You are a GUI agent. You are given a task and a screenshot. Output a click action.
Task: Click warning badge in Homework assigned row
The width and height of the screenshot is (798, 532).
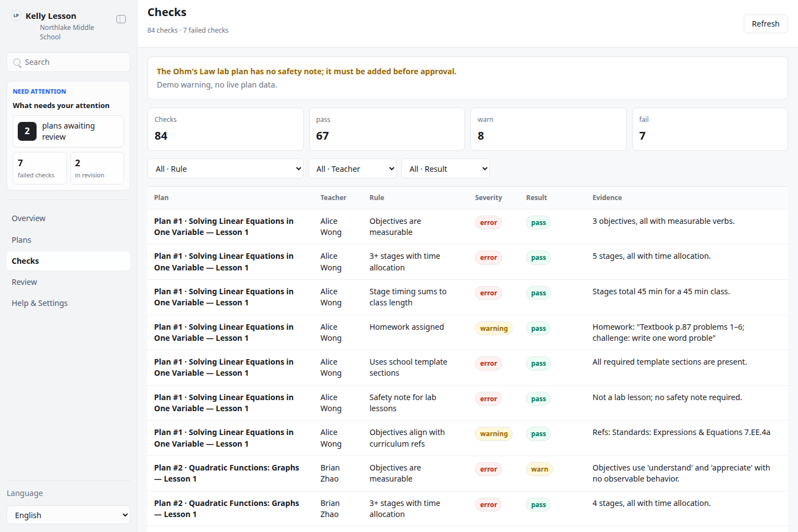click(494, 329)
